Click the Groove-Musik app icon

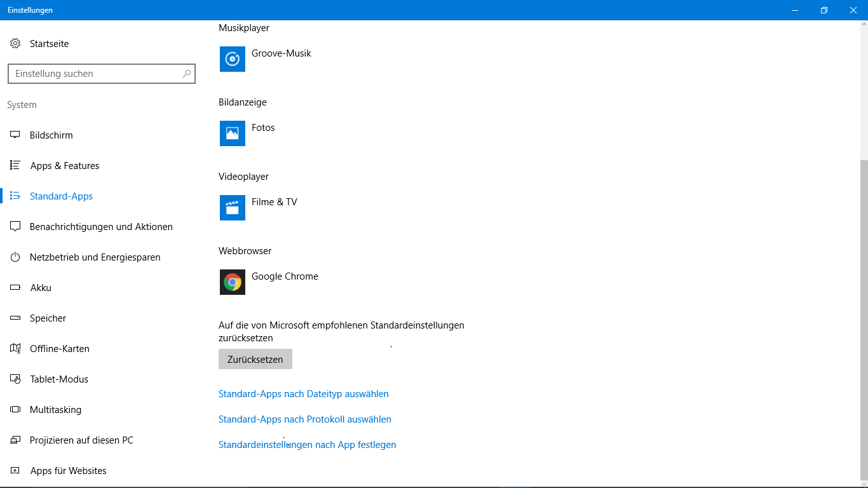[233, 59]
